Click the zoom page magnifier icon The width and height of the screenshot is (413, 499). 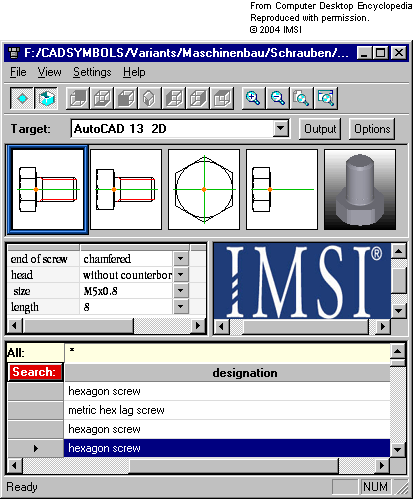coord(301,98)
